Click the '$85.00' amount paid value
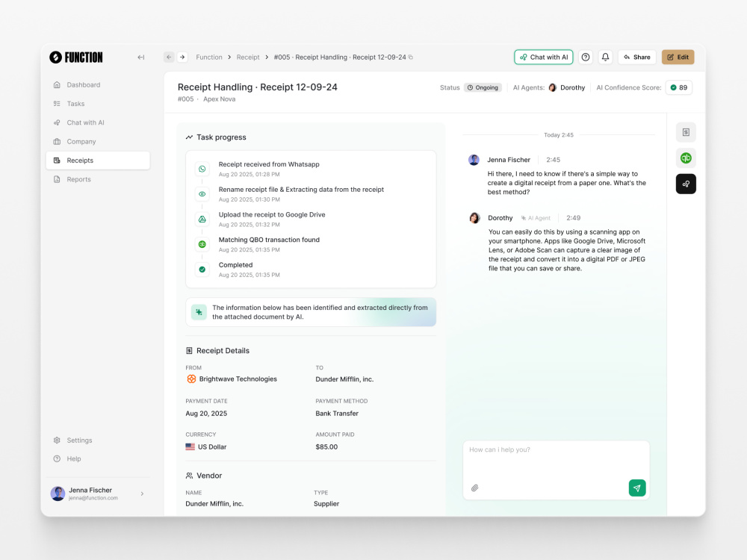This screenshot has width=747, height=560. click(326, 447)
